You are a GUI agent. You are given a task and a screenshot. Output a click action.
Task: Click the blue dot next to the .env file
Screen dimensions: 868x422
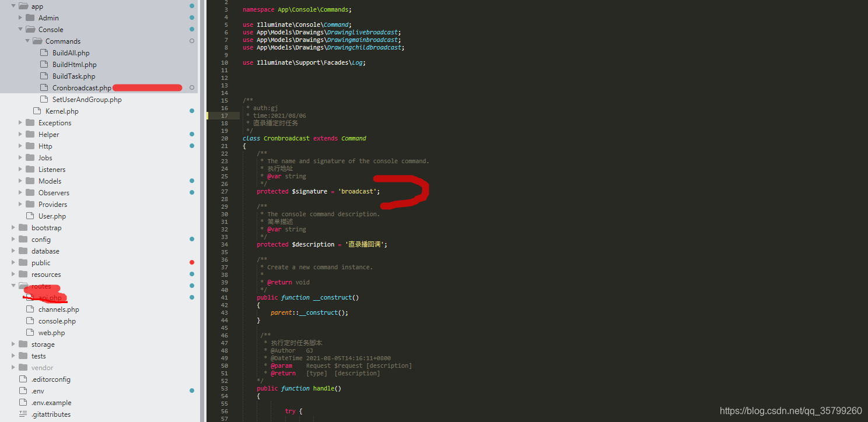191,391
